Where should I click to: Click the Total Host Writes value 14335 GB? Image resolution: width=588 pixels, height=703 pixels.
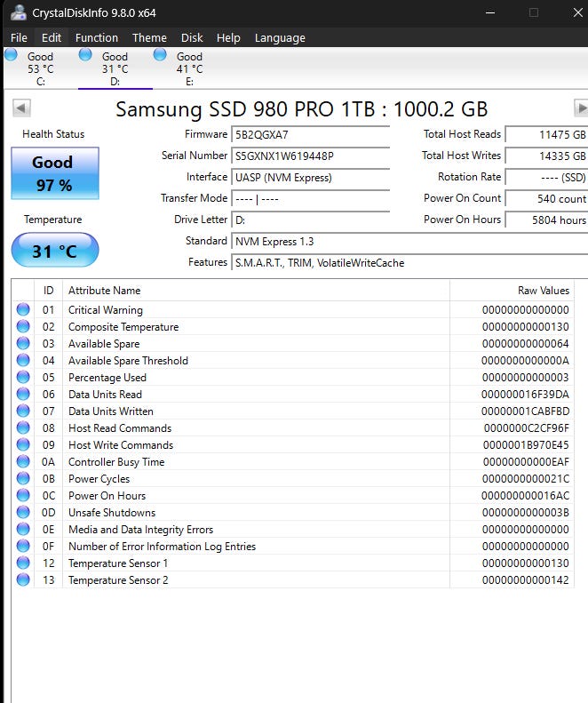546,156
